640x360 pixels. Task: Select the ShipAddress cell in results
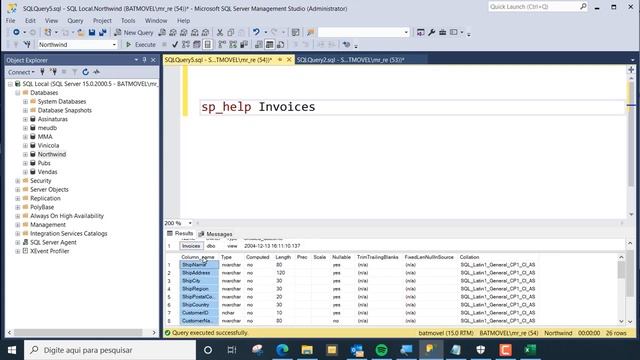199,273
